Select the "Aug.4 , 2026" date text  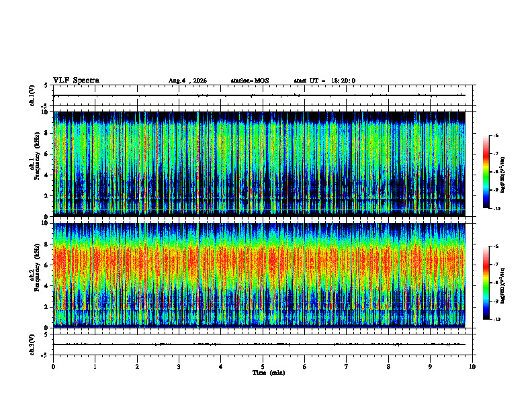(x=187, y=81)
